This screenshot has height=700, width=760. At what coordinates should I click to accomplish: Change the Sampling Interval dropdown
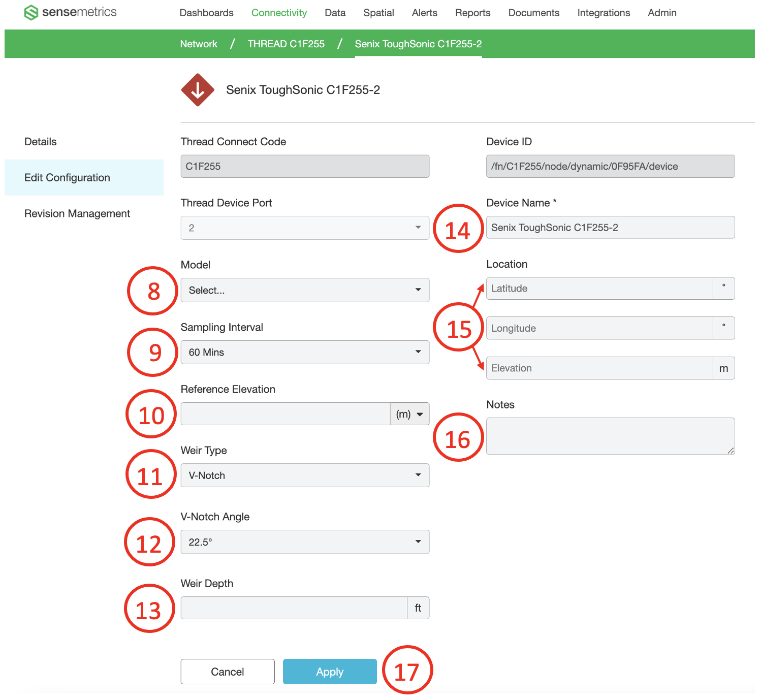coord(305,352)
